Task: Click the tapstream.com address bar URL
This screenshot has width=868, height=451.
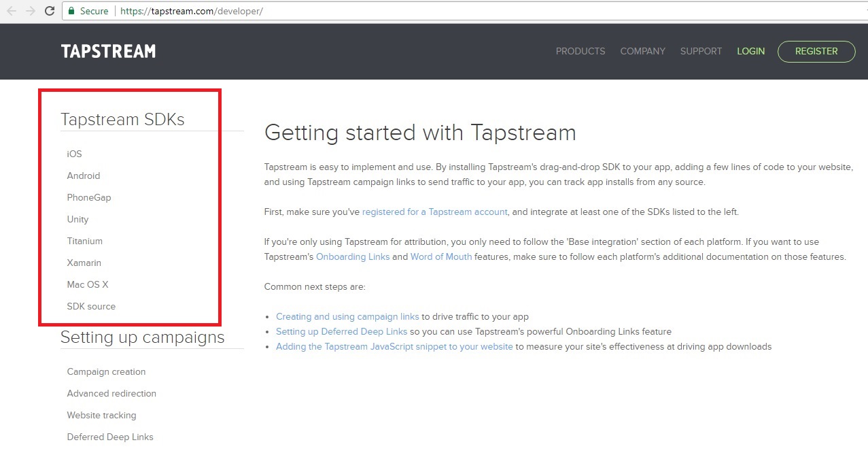Action: (191, 11)
